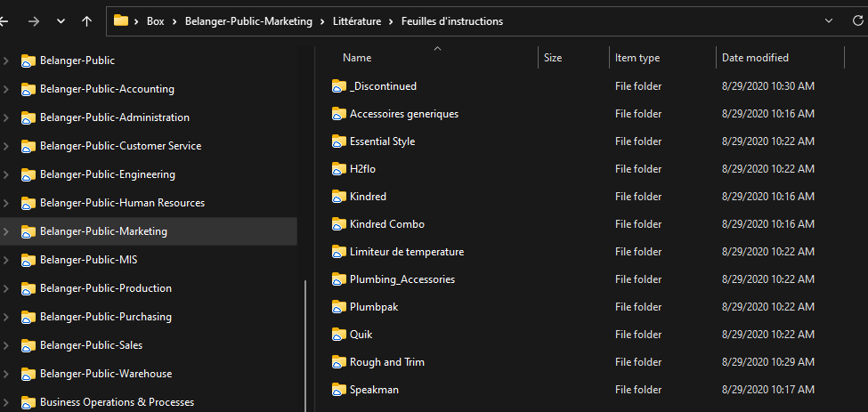Click the Plumbpak folder icon

[339, 307]
